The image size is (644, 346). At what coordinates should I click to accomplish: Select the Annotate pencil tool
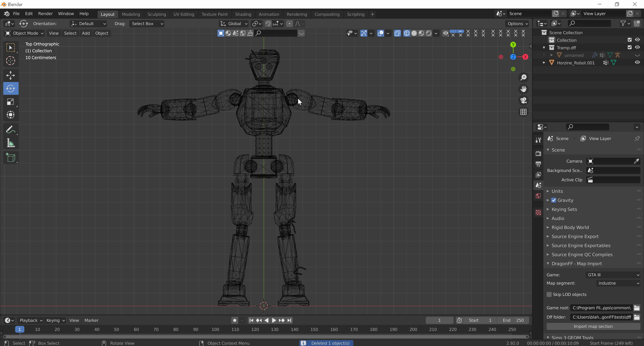[x=11, y=130]
